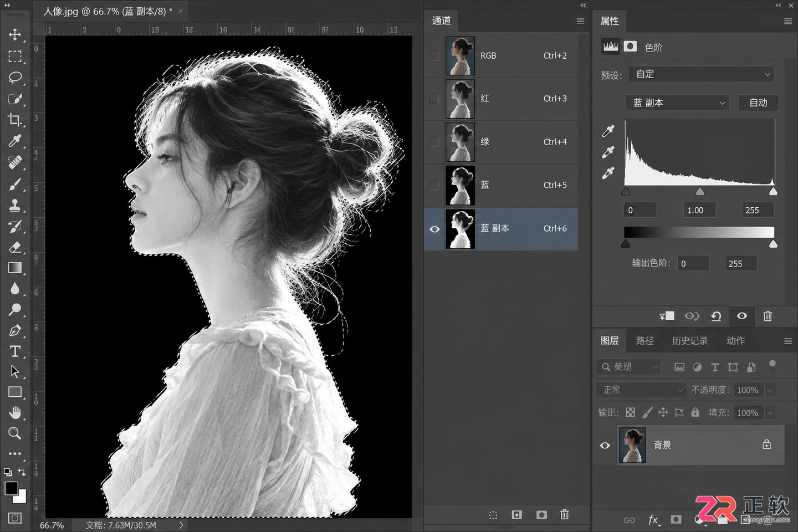Switch to the 历史记录 tab

click(690, 341)
